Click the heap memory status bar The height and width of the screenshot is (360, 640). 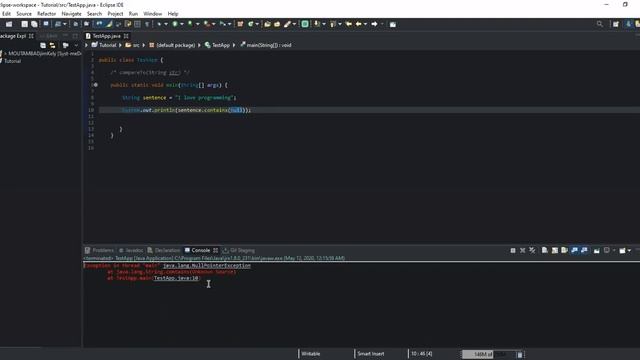[489, 354]
